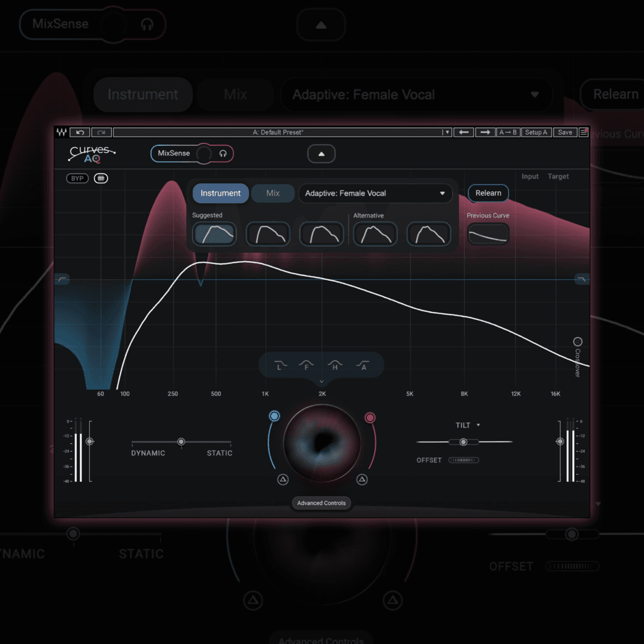Click the low-cut filter handle on graph's left edge

[x=62, y=279]
